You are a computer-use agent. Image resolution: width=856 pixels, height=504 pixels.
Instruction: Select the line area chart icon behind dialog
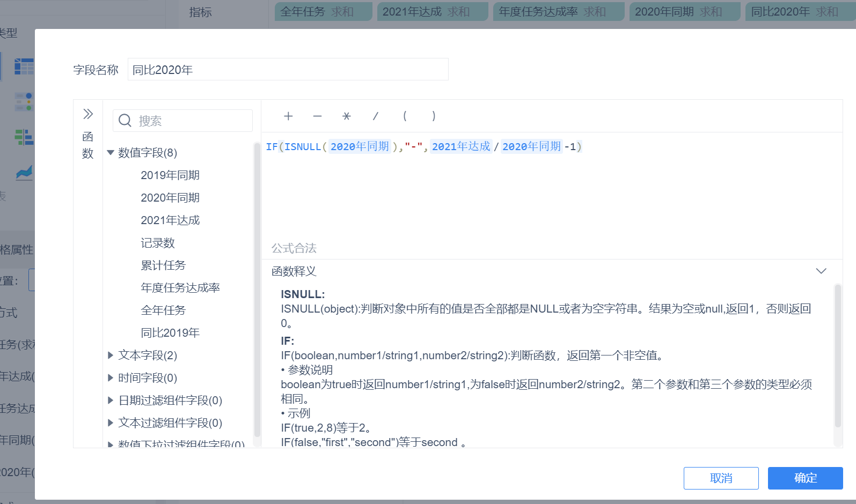(x=24, y=173)
